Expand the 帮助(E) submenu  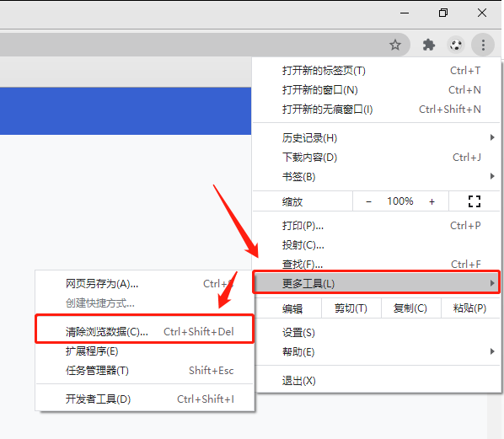[x=377, y=351]
